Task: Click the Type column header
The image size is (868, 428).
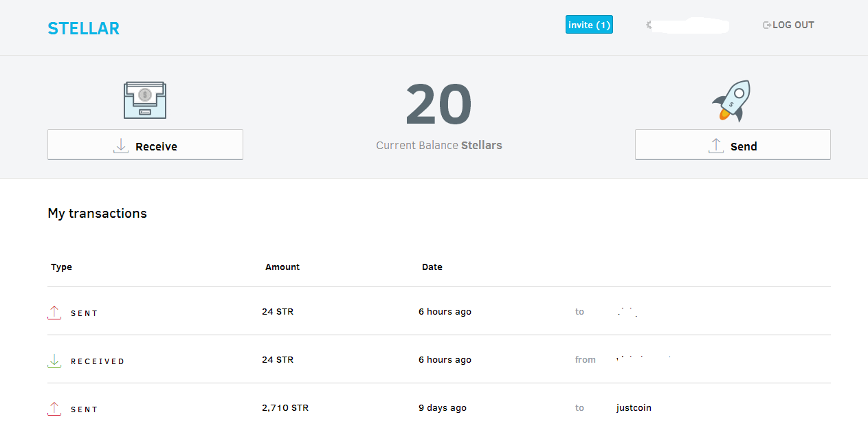Action: 61,267
